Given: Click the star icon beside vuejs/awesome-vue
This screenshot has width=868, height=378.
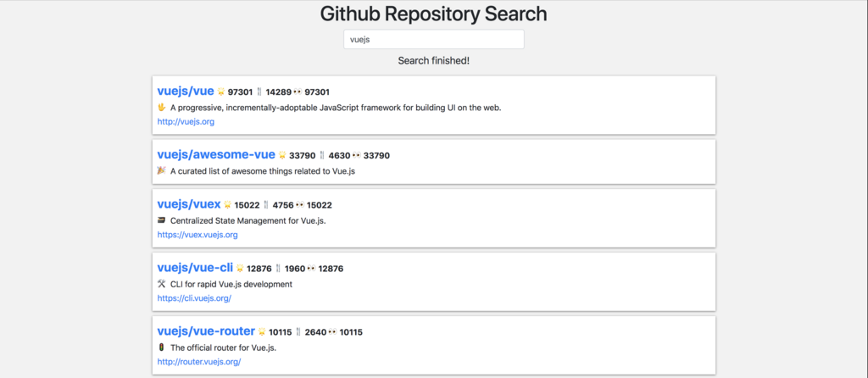Looking at the screenshot, I should coord(282,155).
